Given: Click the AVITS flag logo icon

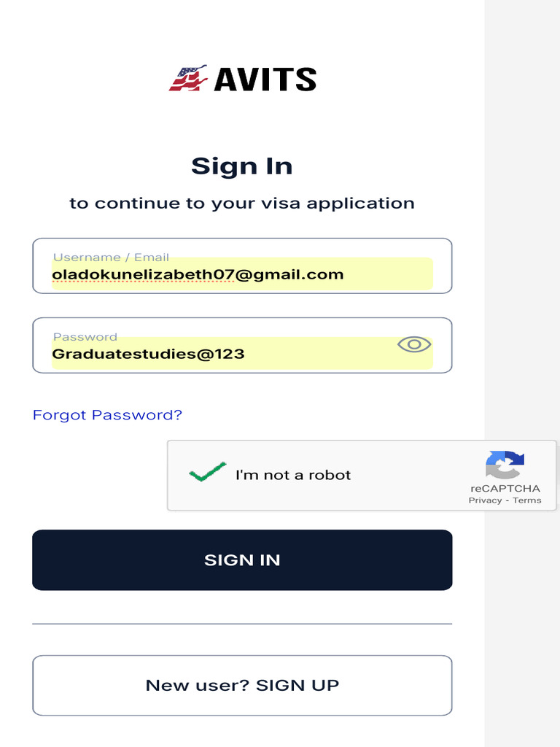Looking at the screenshot, I should coord(188,79).
